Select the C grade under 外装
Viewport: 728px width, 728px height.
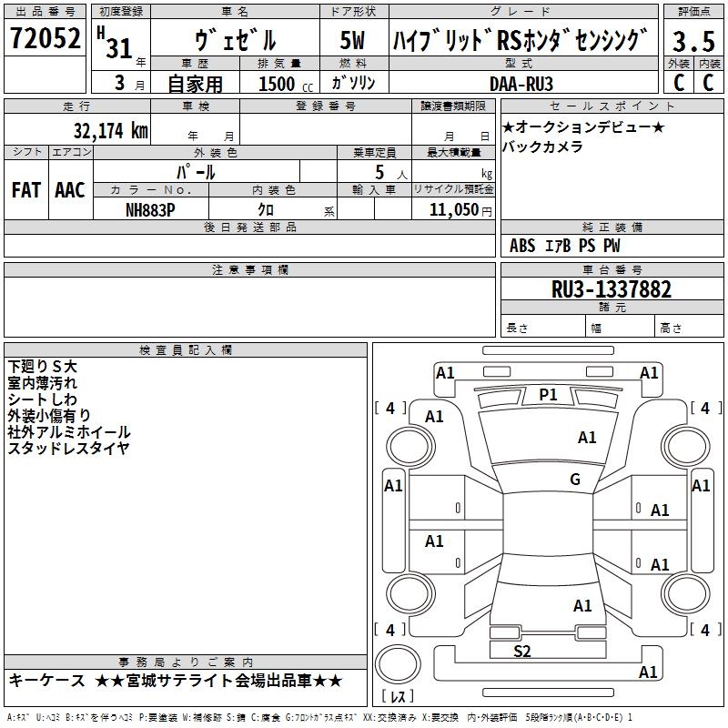[x=679, y=83]
